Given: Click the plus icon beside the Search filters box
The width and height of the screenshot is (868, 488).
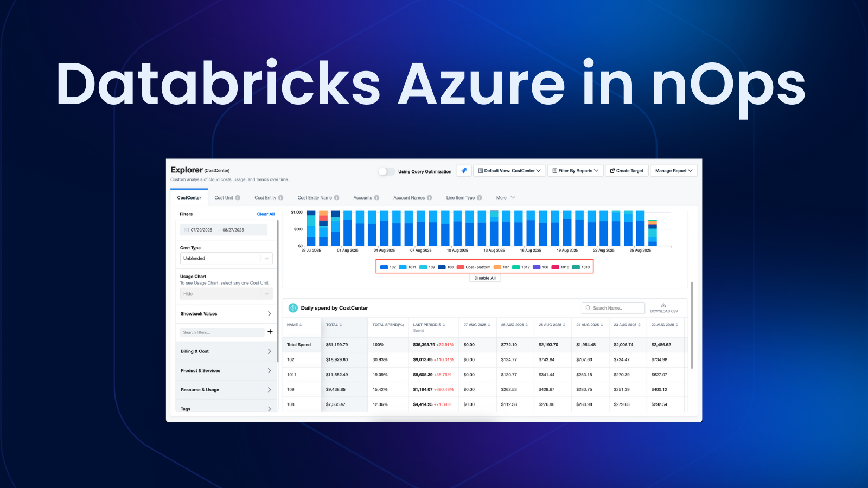Looking at the screenshot, I should click(x=270, y=332).
